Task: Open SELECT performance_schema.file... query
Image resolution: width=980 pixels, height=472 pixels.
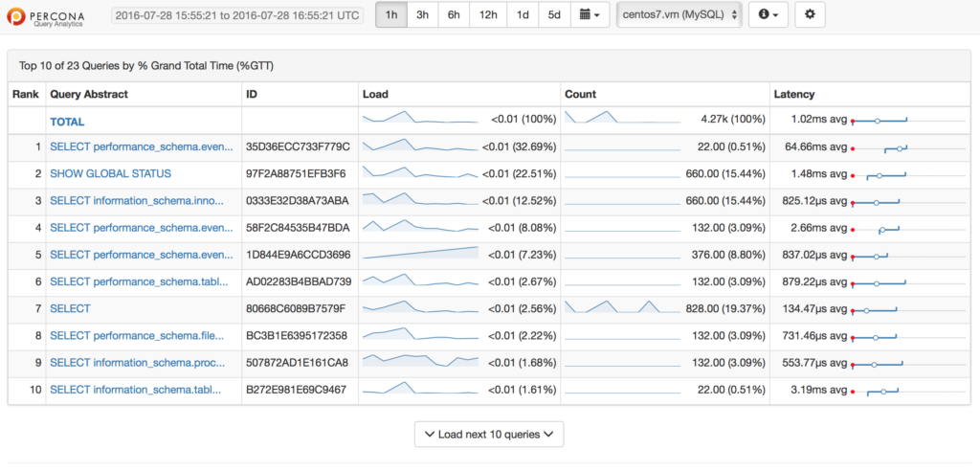Action: [137, 336]
